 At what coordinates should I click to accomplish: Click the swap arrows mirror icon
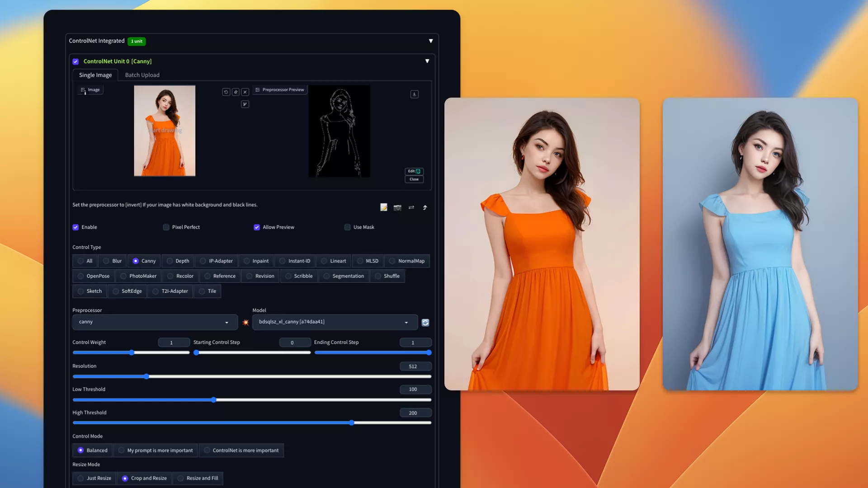[x=411, y=207]
